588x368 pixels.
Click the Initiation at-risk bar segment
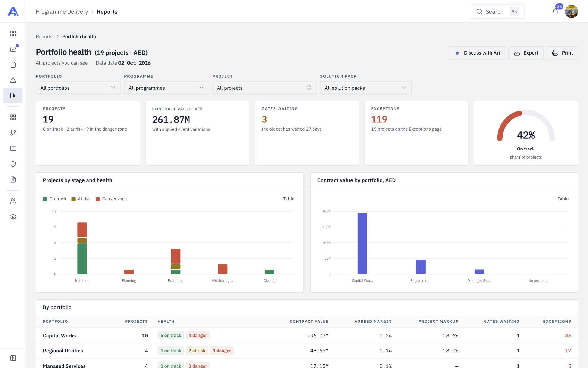pyautogui.click(x=82, y=240)
